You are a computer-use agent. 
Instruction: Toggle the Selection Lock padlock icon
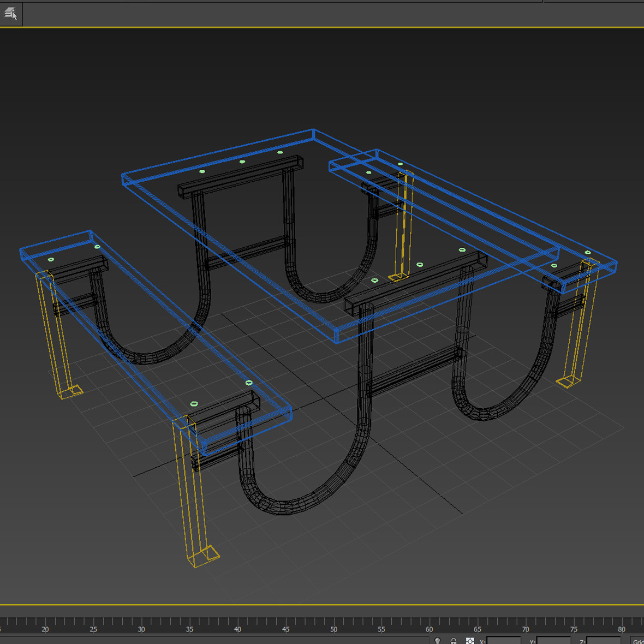(x=454, y=641)
